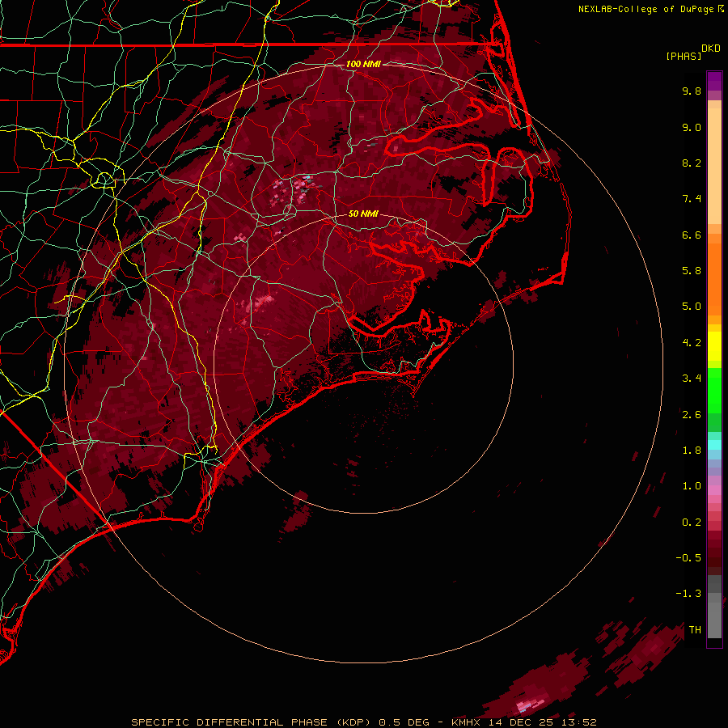Pick the bright green color bar segment
This screenshot has height=728, width=728.
pos(714,390)
